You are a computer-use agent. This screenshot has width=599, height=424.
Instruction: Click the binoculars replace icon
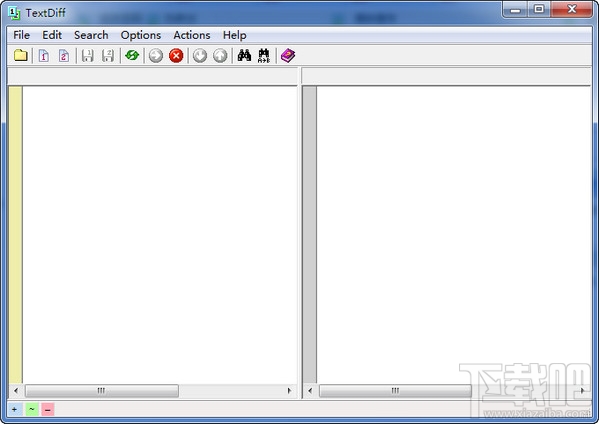(264, 56)
